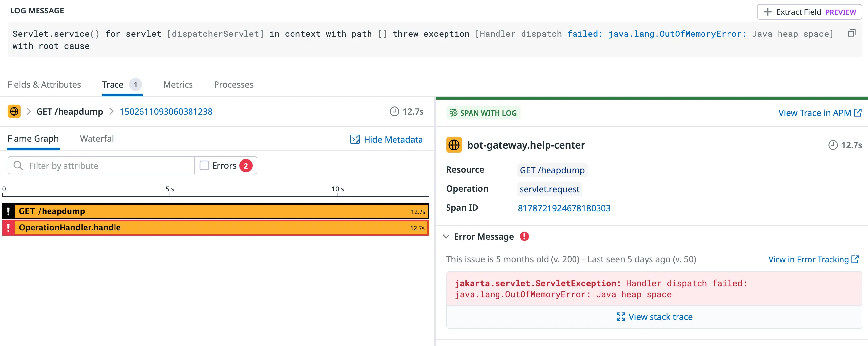
Task: Click the black error marker on GET /heapdump span
Action: [8, 211]
